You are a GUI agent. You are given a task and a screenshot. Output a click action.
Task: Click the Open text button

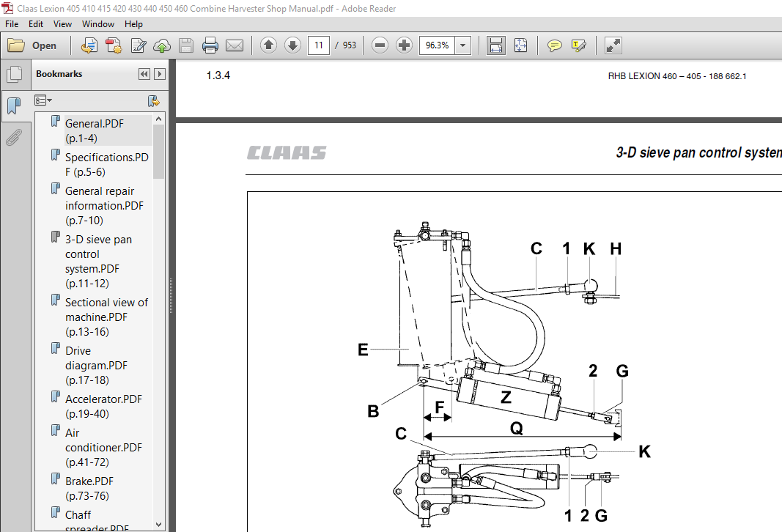coord(44,45)
